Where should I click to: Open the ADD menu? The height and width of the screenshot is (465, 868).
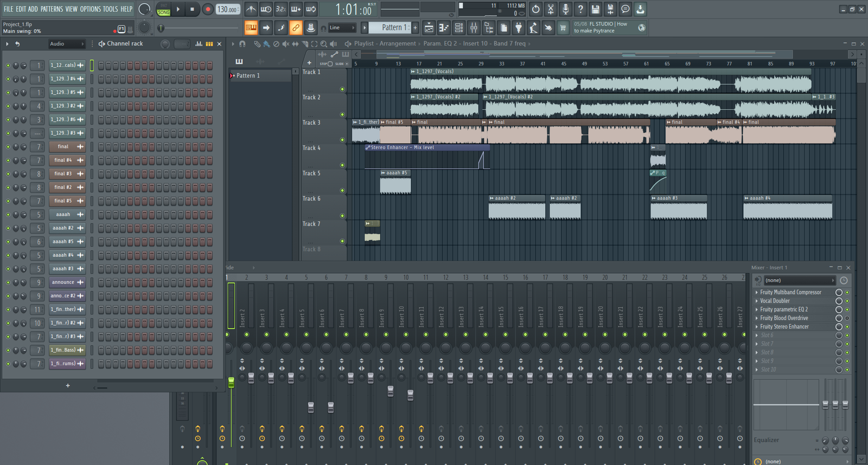click(33, 9)
